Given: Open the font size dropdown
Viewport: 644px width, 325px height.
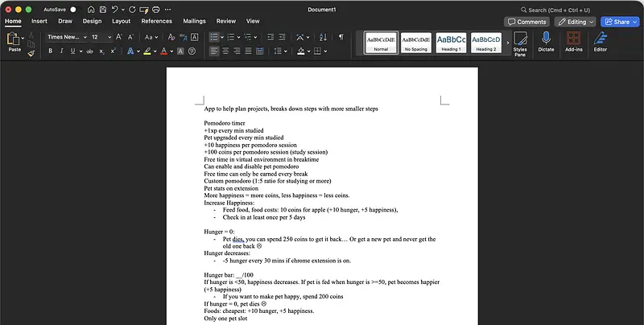Looking at the screenshot, I should [x=101, y=37].
